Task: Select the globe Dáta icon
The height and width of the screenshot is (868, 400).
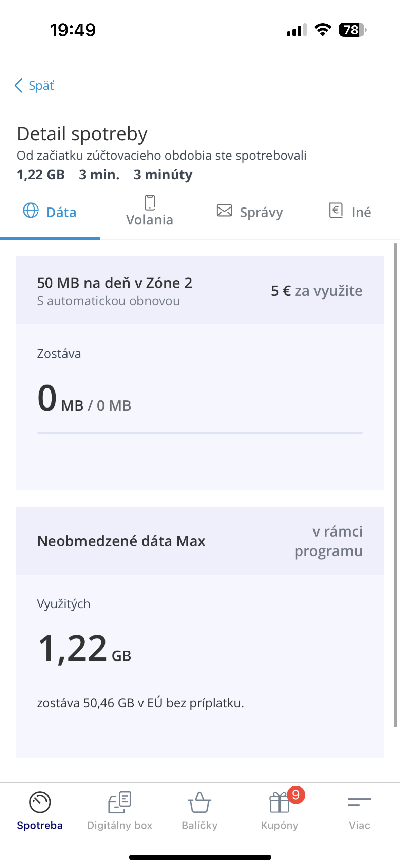Action: click(x=31, y=210)
